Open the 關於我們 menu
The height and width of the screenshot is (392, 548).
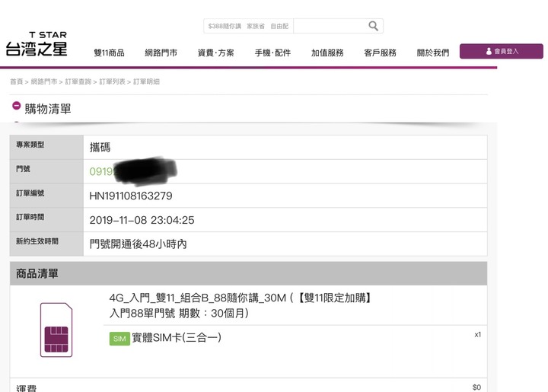433,53
